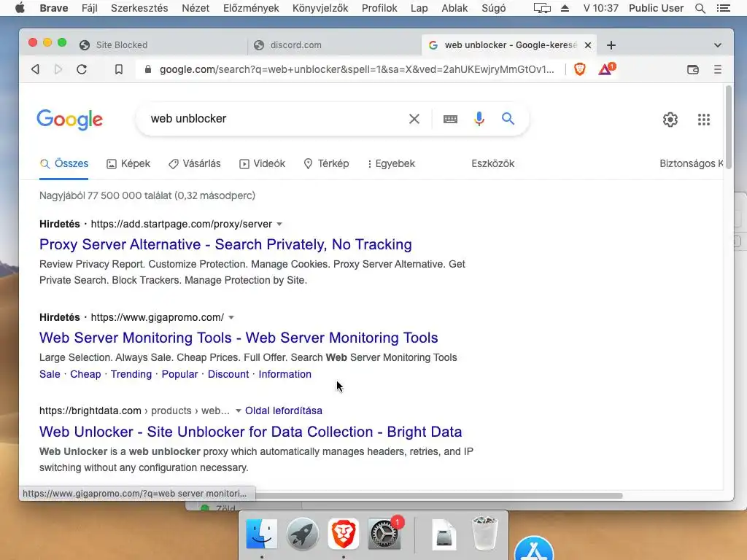The width and height of the screenshot is (747, 560).
Task: Open the Fájl menu
Action: point(90,8)
